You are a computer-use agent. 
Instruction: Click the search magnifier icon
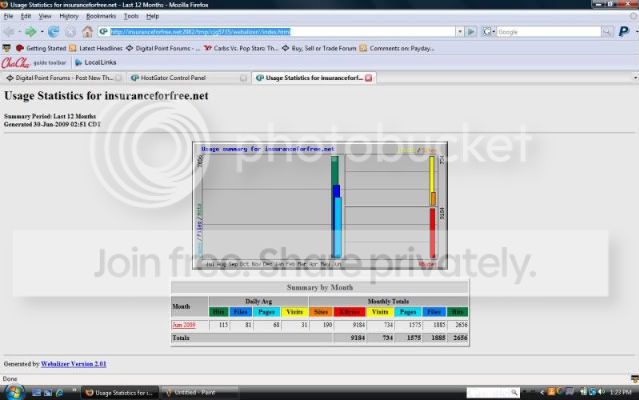click(607, 32)
